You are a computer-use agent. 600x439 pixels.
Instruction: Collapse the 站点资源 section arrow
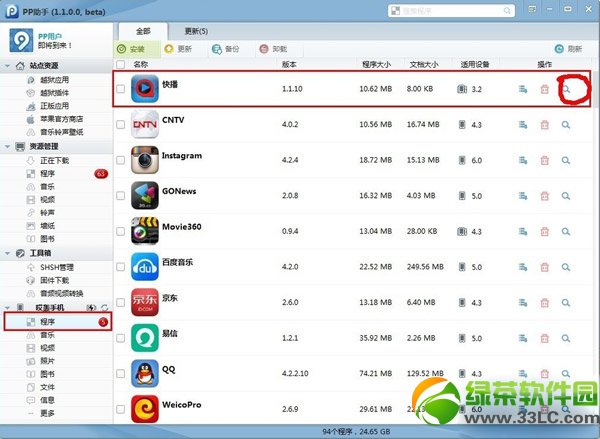coord(7,66)
